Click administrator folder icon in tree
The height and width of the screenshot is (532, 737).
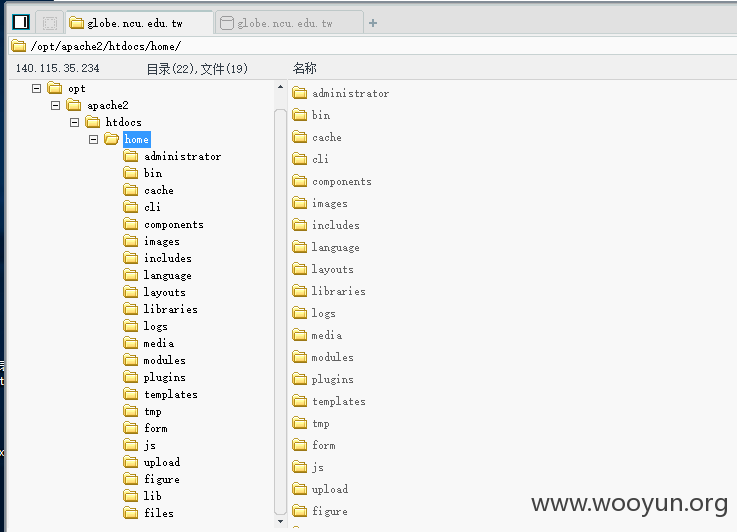pos(131,156)
